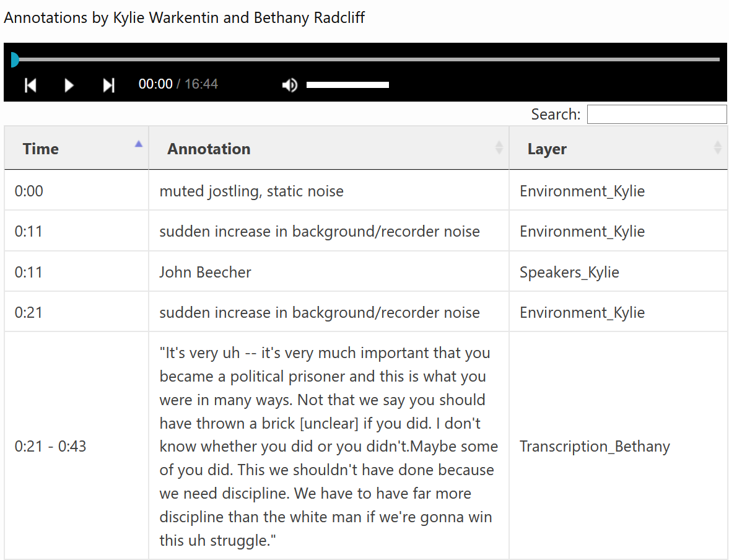The image size is (729, 560).
Task: Click Time column ascending arrow icon
Action: click(139, 144)
